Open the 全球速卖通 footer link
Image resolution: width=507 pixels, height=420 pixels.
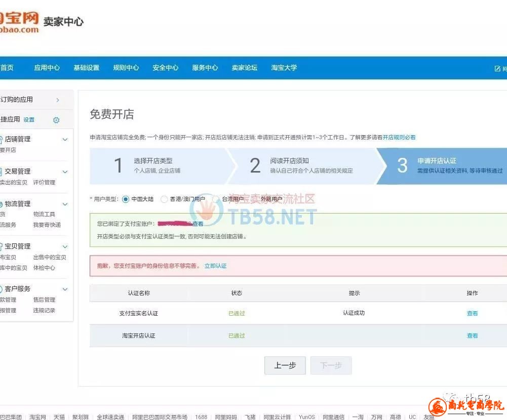tap(110, 417)
